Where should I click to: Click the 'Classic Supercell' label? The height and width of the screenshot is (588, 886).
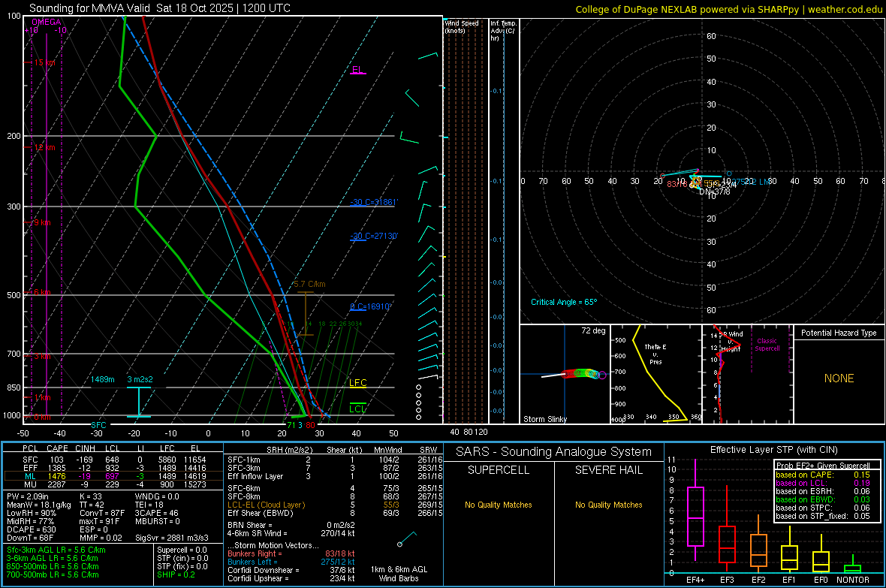[767, 345]
